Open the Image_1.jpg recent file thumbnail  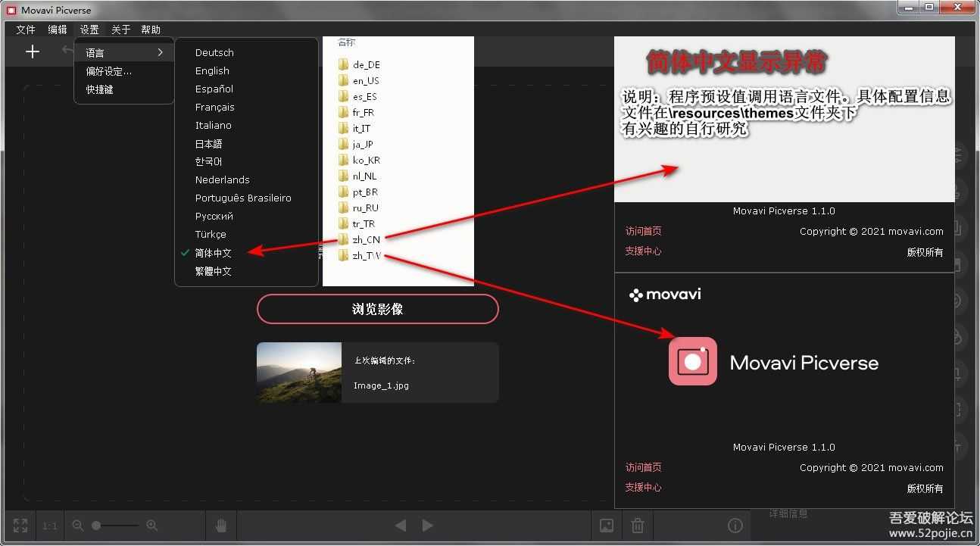[x=299, y=373]
